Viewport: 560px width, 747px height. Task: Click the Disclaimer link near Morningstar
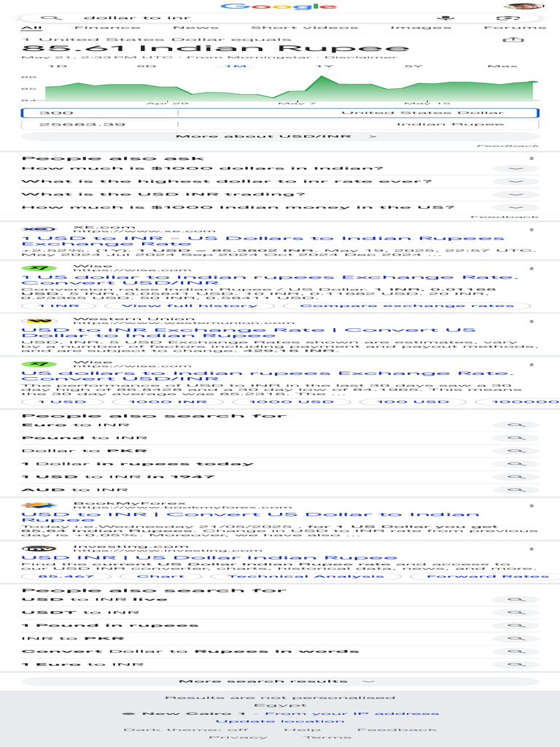[360, 57]
